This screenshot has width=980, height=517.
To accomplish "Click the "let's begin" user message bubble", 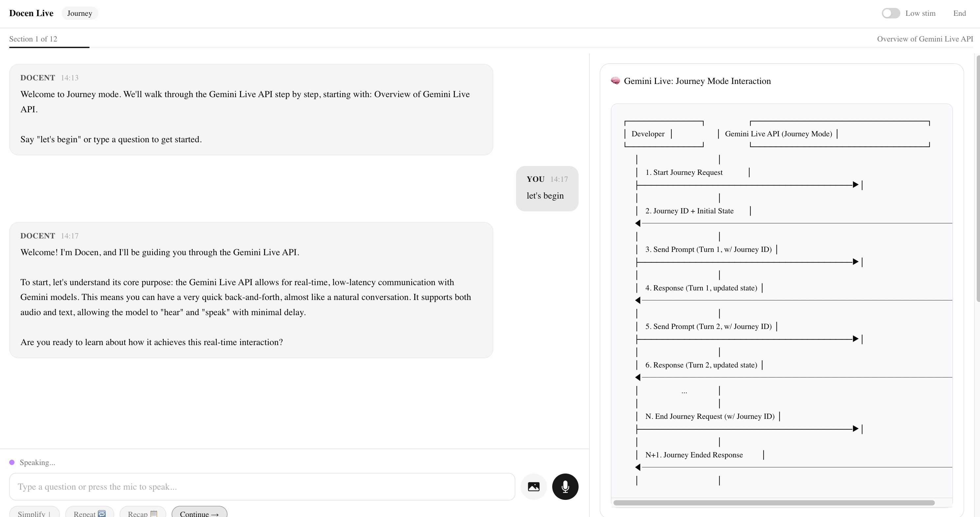I will [547, 188].
